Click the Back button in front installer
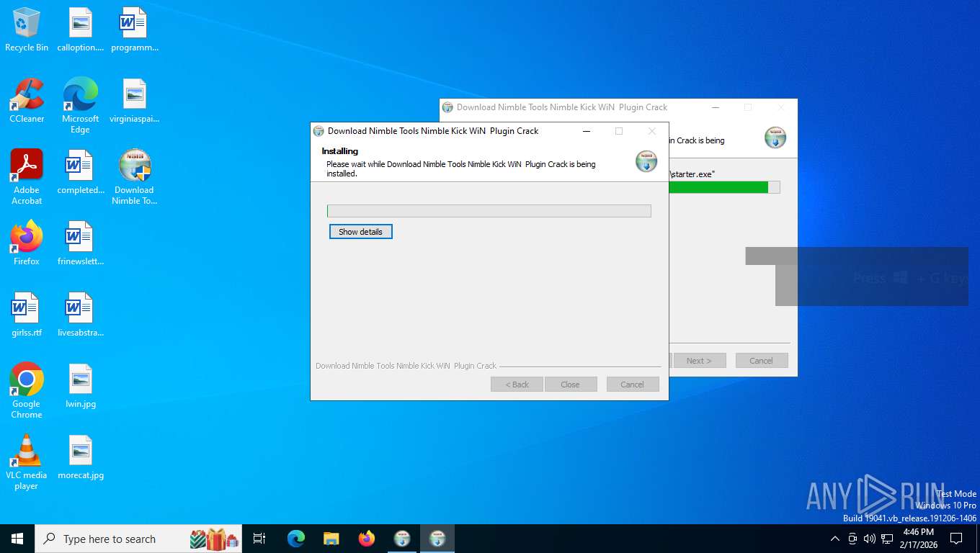980x553 pixels. (517, 385)
